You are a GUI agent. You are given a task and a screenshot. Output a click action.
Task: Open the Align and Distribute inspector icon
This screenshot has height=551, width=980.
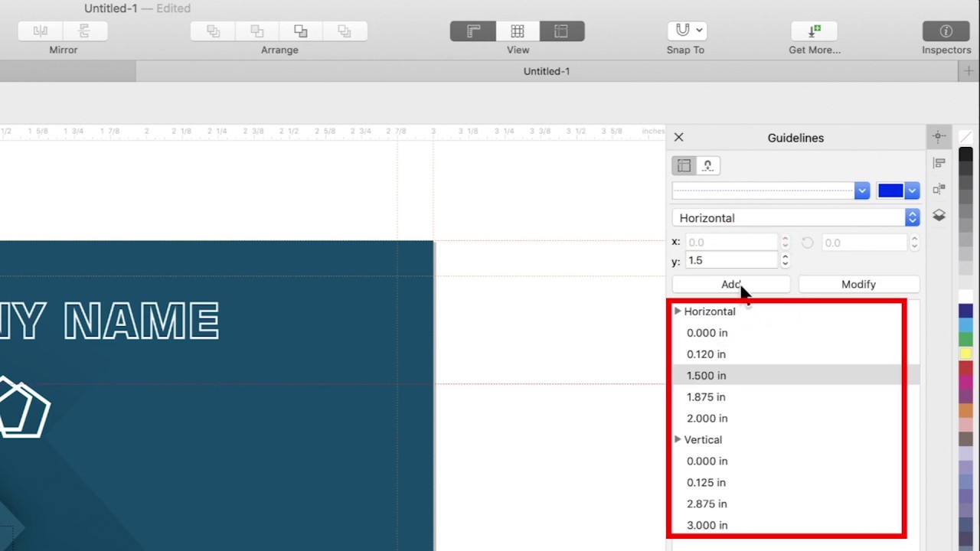pyautogui.click(x=939, y=163)
